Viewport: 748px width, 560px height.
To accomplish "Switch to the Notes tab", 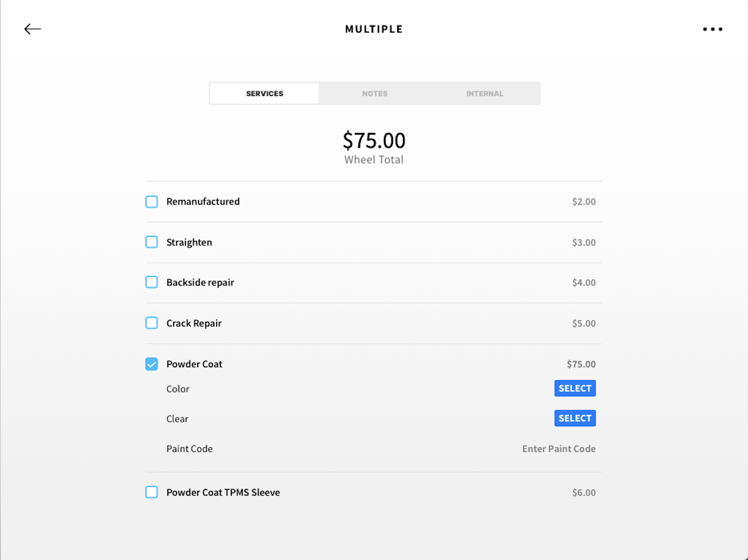I will pos(374,93).
